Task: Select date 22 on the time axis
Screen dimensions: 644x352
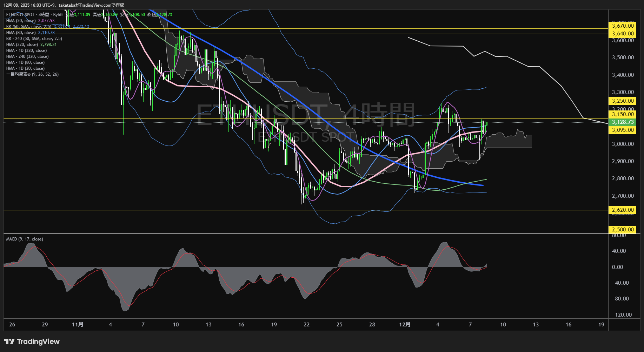Action: (x=306, y=325)
